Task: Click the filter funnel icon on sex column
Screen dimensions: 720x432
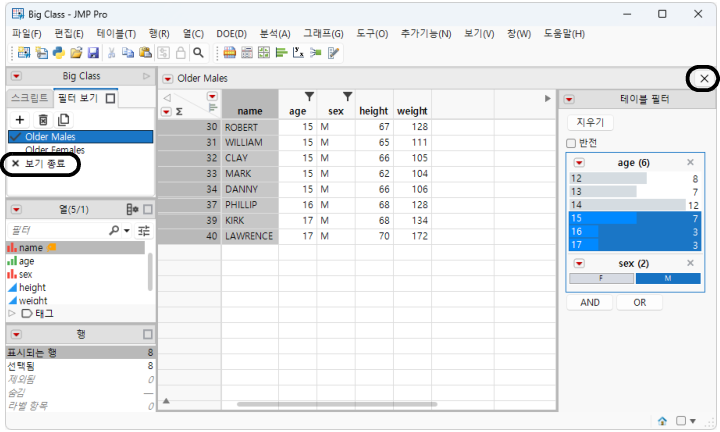Action: (x=348, y=96)
